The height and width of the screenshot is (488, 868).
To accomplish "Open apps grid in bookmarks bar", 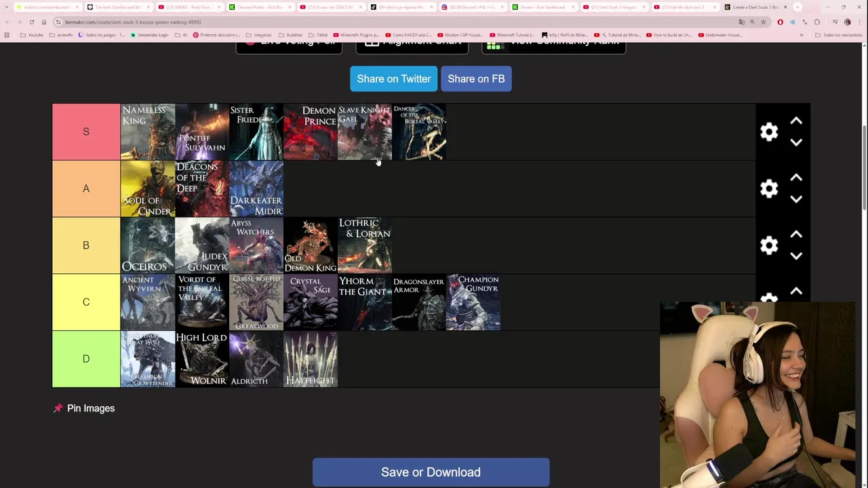I will pyautogui.click(x=7, y=35).
